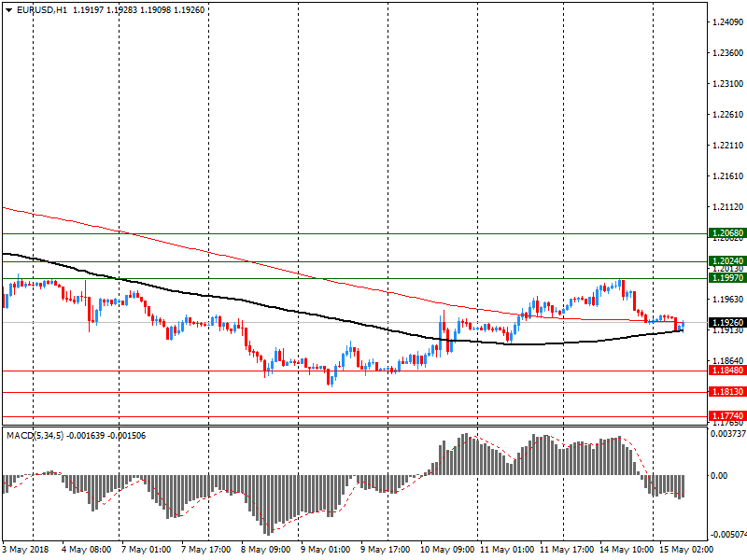Screen dimensions: 747x560
Task: Click the 7 May 17:00 time axis label
Action: (x=205, y=550)
